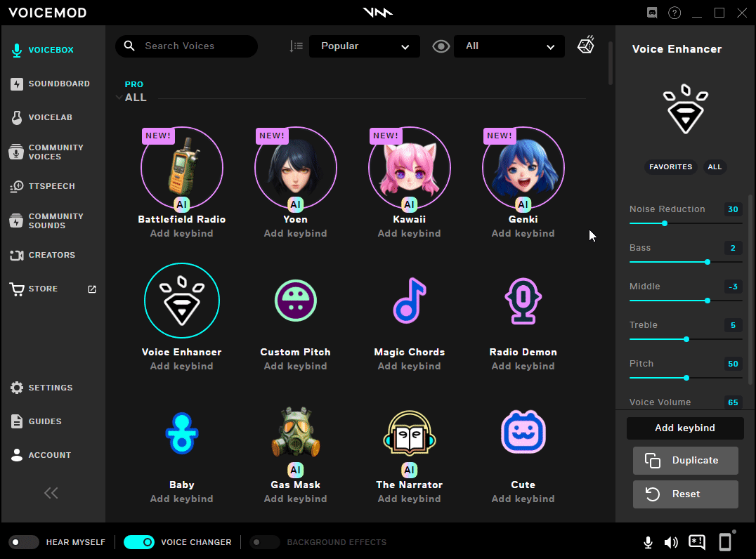Turn on Background Effects
Screen dimensions: 756x559
(x=265, y=541)
